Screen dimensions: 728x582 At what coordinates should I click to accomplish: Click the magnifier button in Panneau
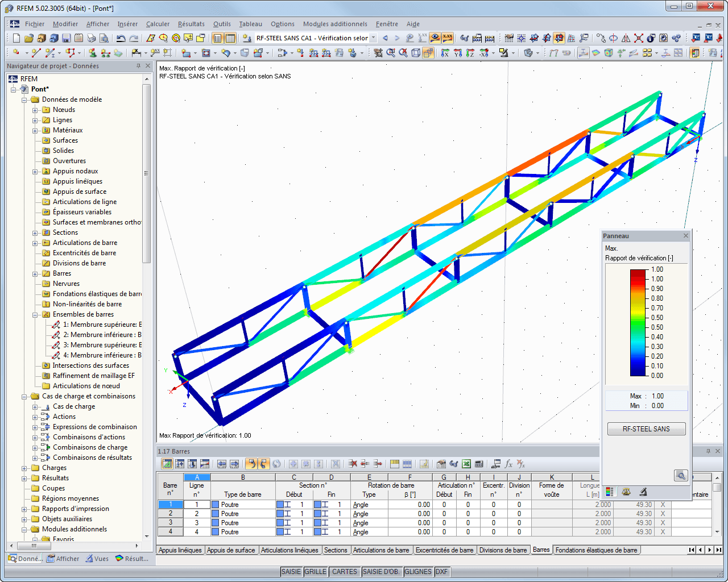(680, 475)
